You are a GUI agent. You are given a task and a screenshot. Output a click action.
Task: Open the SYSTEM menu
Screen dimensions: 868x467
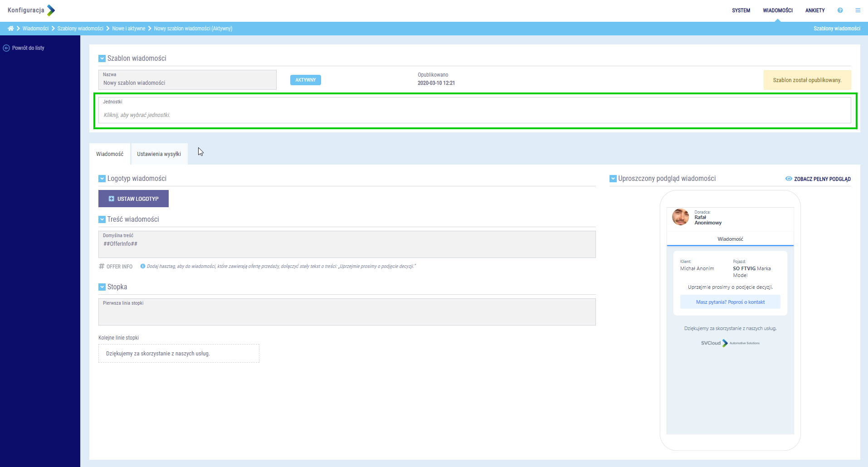coord(741,10)
